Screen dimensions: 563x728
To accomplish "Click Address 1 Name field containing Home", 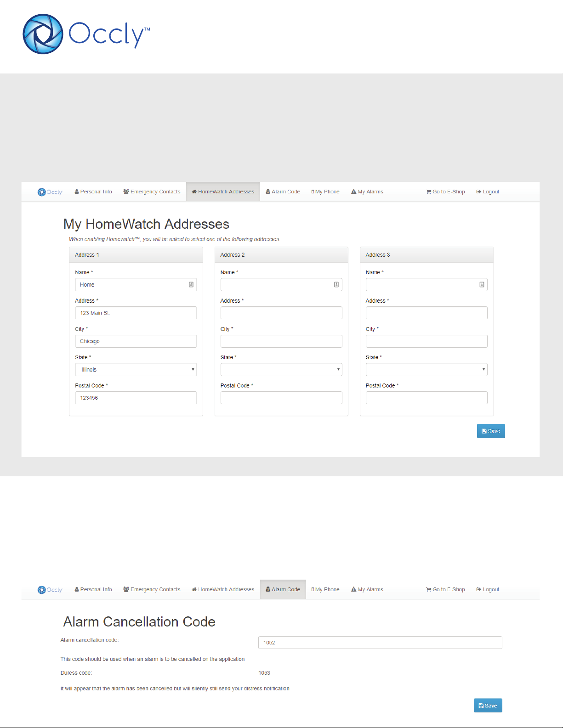I will pyautogui.click(x=136, y=285).
